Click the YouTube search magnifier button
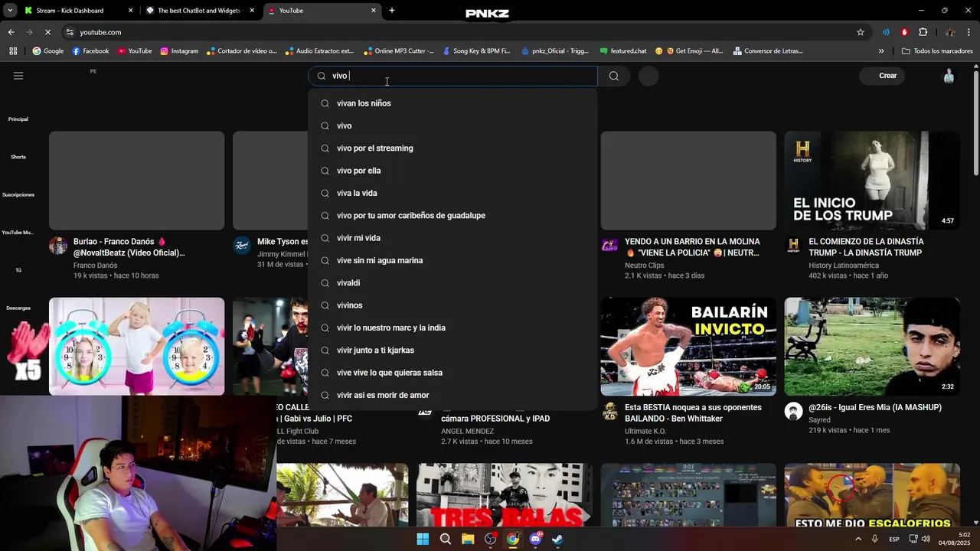The height and width of the screenshot is (551, 980). [x=613, y=76]
